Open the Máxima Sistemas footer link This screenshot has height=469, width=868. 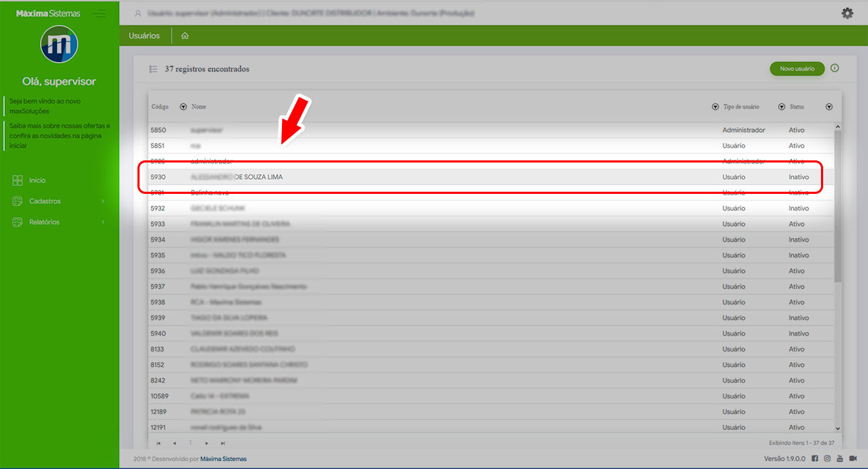(224, 458)
